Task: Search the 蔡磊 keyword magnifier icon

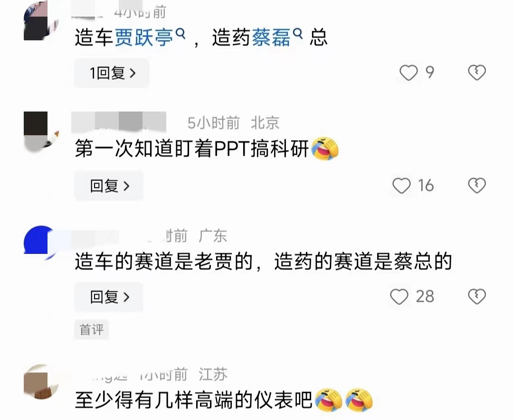Action: (297, 33)
